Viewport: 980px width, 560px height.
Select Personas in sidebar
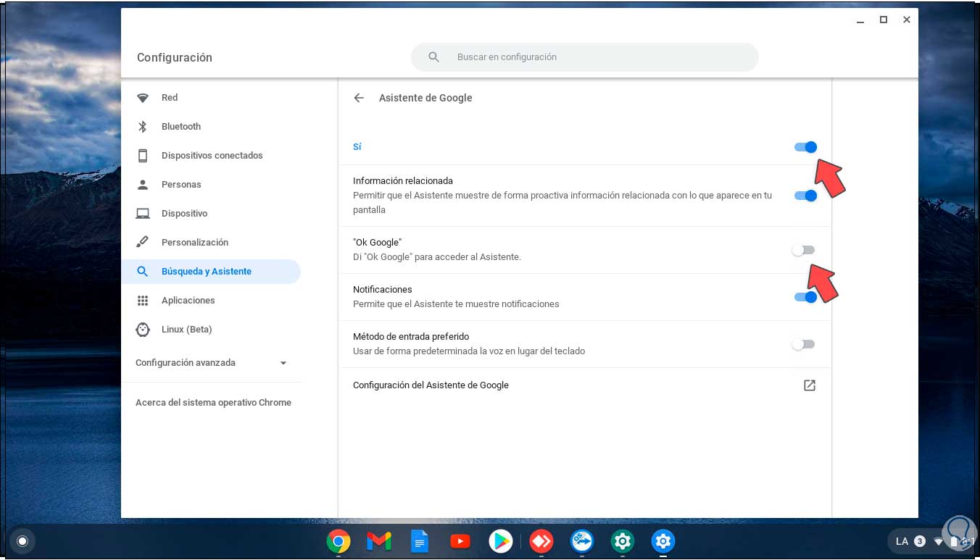pyautogui.click(x=211, y=185)
